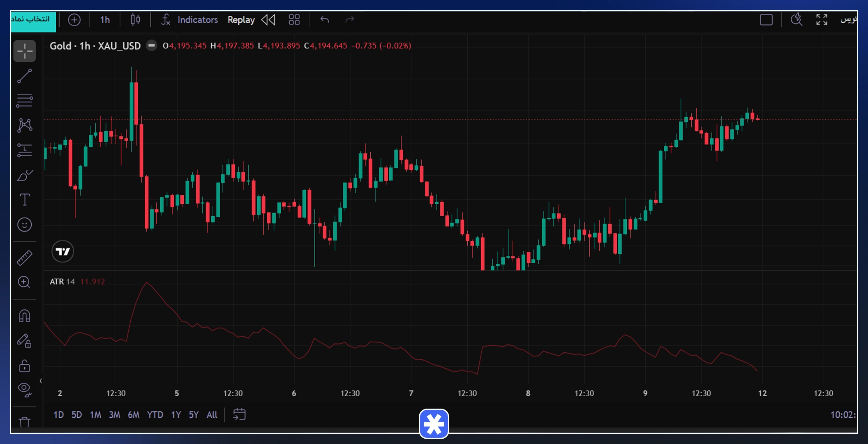Viewport: 868px width, 444px height.
Task: Select the brush drawing tool
Action: [x=25, y=175]
